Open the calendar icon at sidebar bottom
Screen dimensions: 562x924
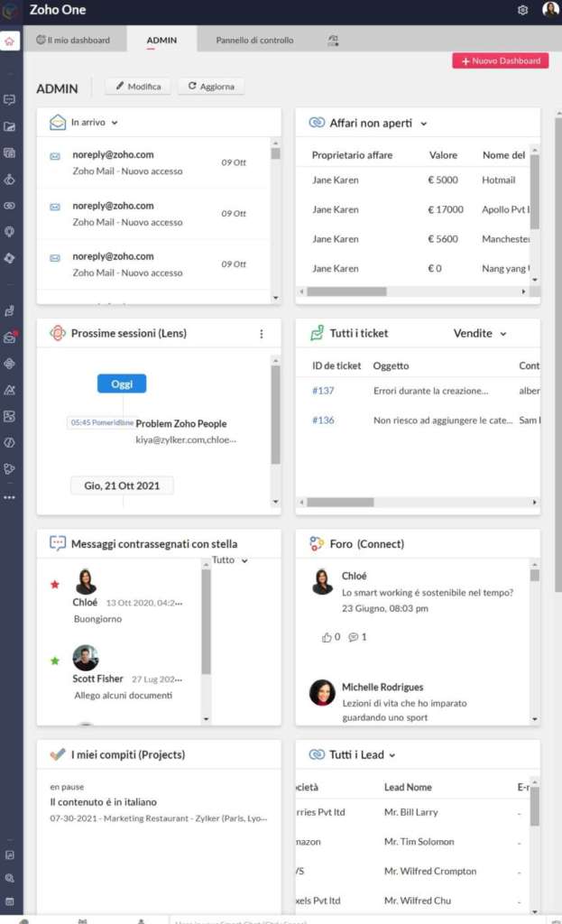(9, 901)
